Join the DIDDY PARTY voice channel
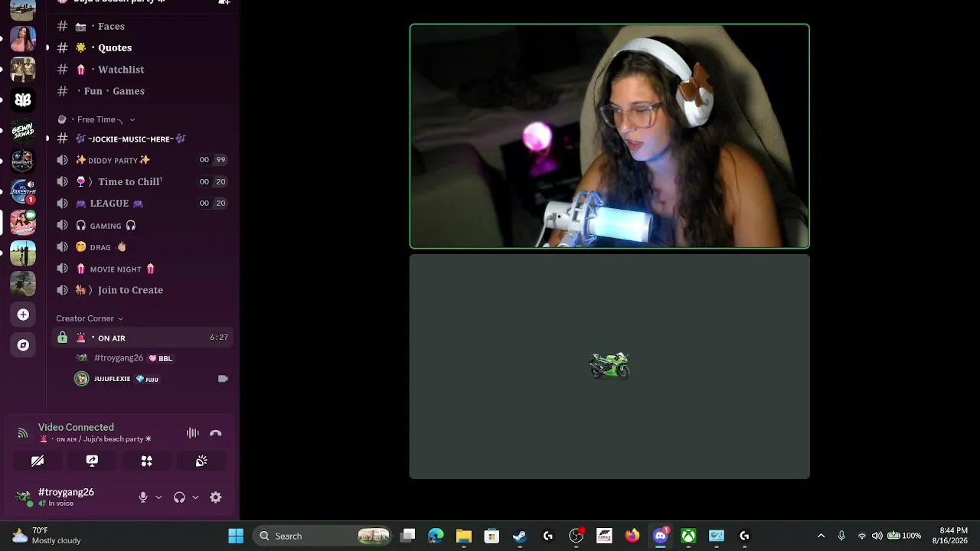The height and width of the screenshot is (551, 980). [142, 160]
